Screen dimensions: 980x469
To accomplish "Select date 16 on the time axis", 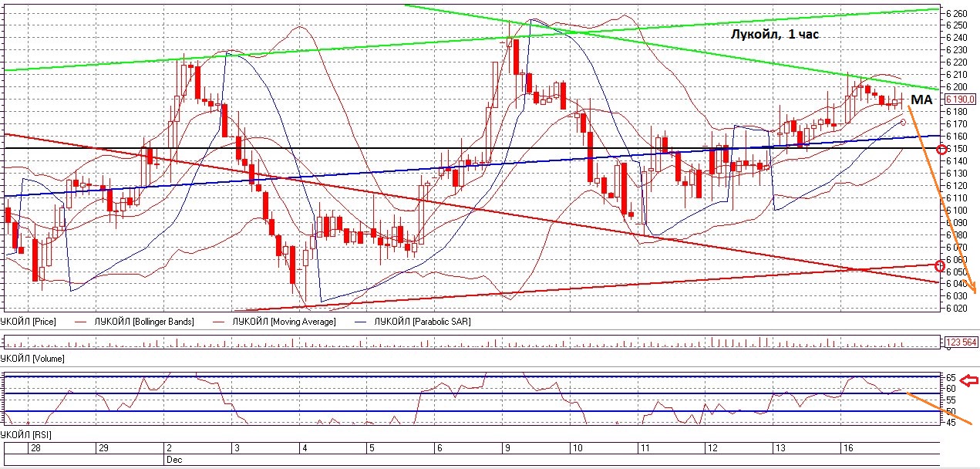I will point(847,448).
